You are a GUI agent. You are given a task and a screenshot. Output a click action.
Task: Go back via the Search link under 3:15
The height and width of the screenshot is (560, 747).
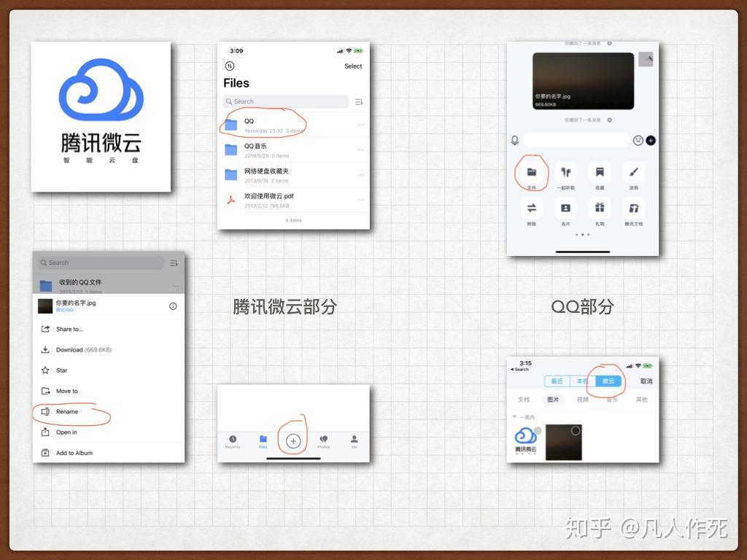click(519, 370)
